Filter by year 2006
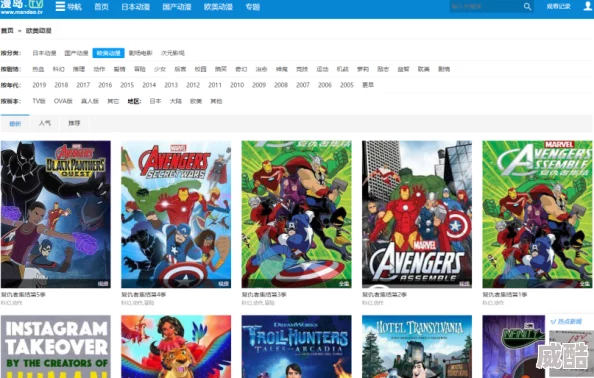Viewport: 594px width, 378px height. click(x=325, y=85)
